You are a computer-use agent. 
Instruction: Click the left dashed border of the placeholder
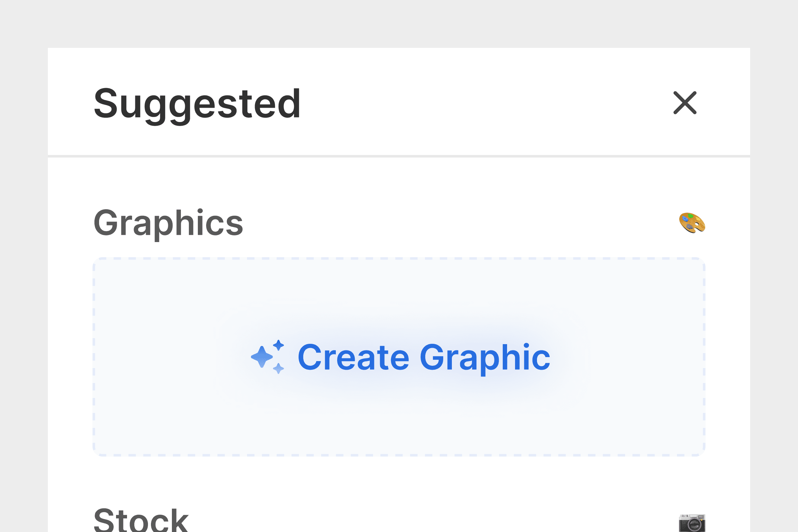point(94,357)
